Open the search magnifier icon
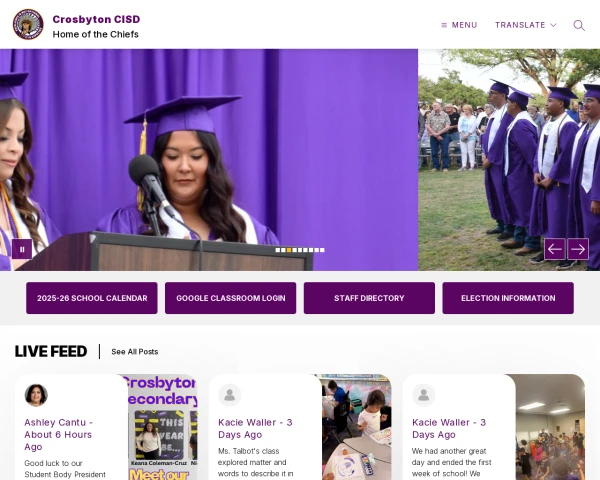The image size is (600, 480). 579,25
